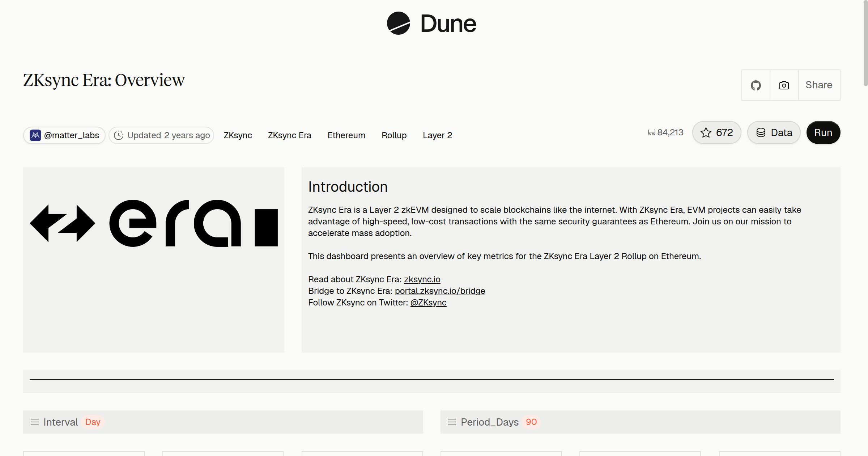Viewport: 868px width, 456px height.
Task: Select the ZKsync Era tag
Action: coord(290,135)
